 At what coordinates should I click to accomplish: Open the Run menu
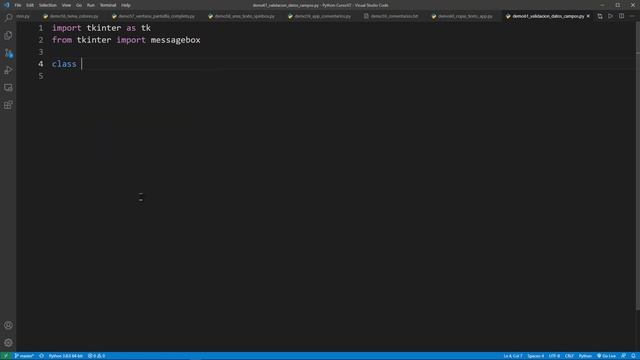pyautogui.click(x=91, y=5)
